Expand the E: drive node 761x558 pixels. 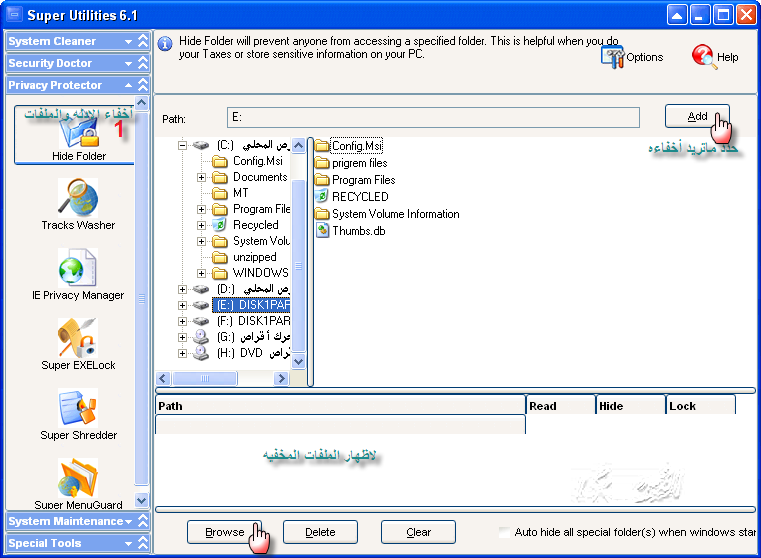point(182,305)
